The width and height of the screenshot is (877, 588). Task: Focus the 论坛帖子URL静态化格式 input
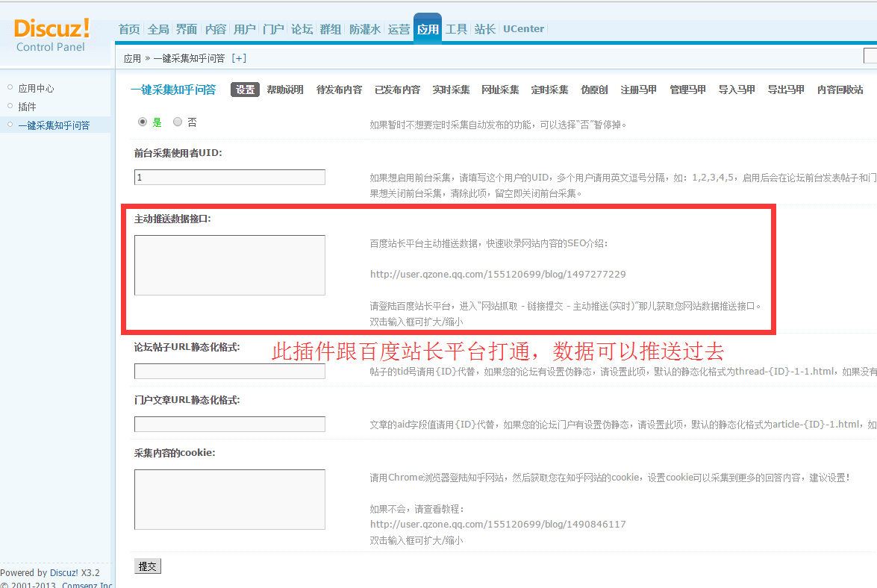tap(230, 371)
